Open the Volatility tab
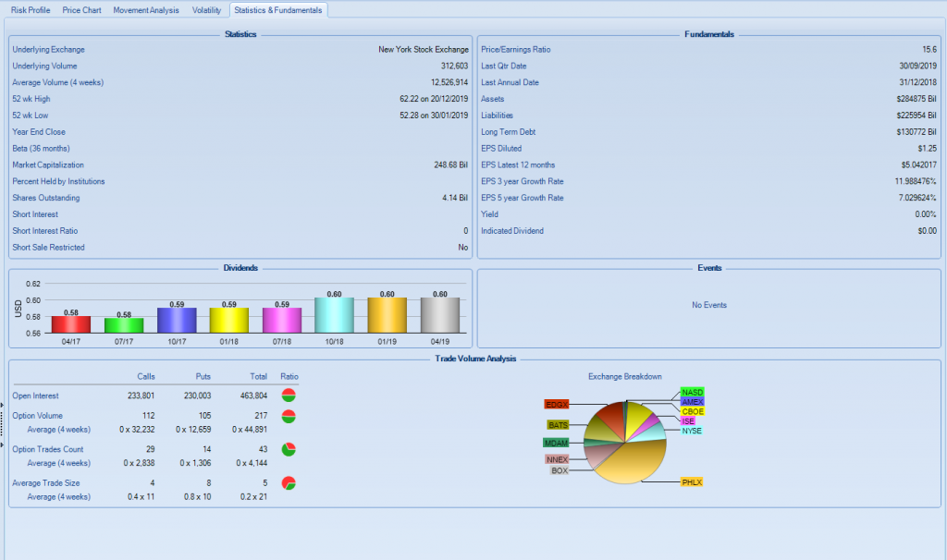Image resolution: width=947 pixels, height=560 pixels. tap(205, 10)
